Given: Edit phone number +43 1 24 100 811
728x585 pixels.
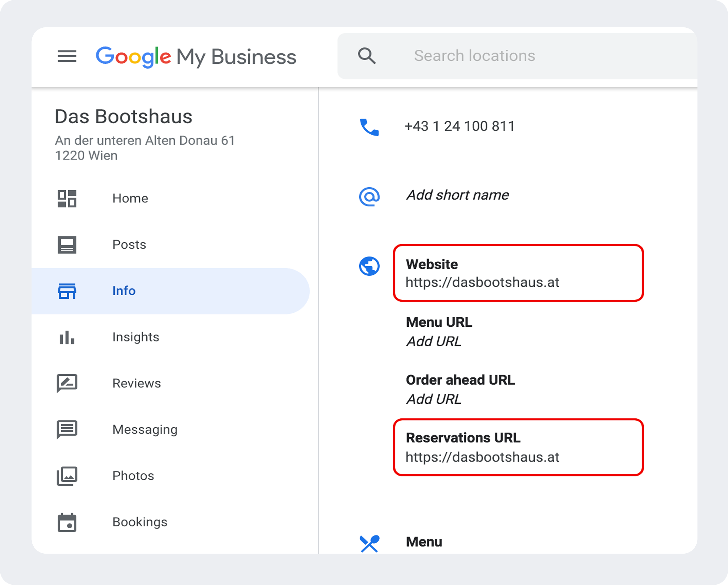Looking at the screenshot, I should click(x=460, y=126).
